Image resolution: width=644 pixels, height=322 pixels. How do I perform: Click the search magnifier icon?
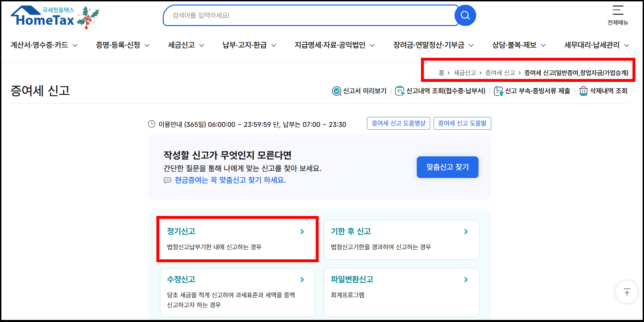pos(465,15)
